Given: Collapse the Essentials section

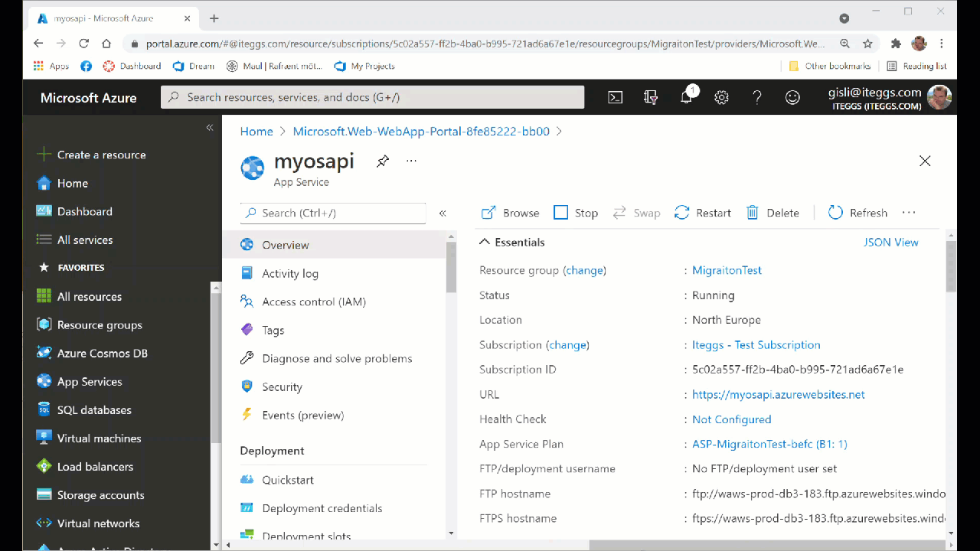Looking at the screenshot, I should 512,242.
